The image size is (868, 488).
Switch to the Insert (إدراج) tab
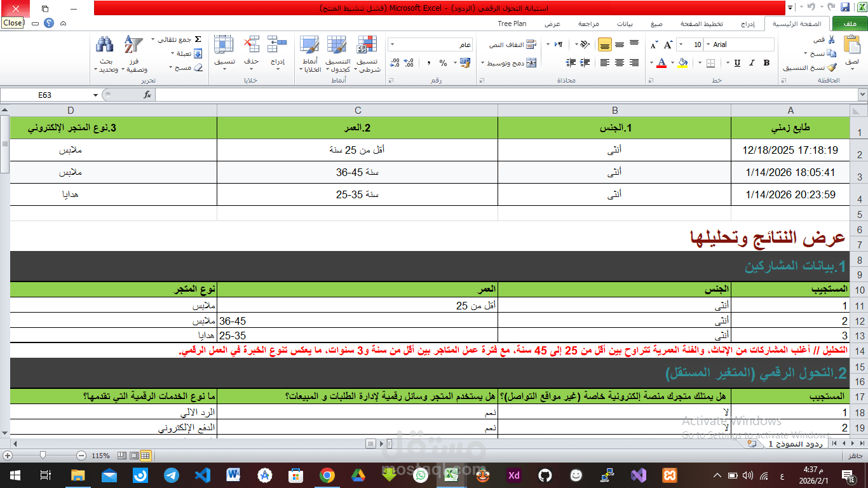(749, 24)
